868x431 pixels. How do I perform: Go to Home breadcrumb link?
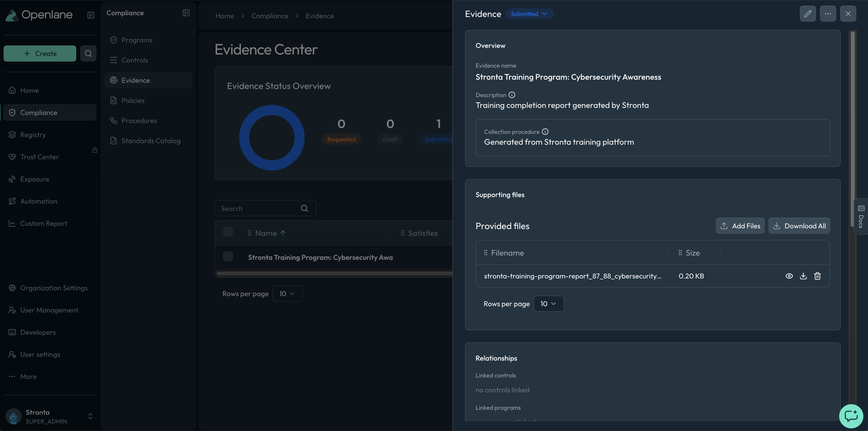coord(225,16)
